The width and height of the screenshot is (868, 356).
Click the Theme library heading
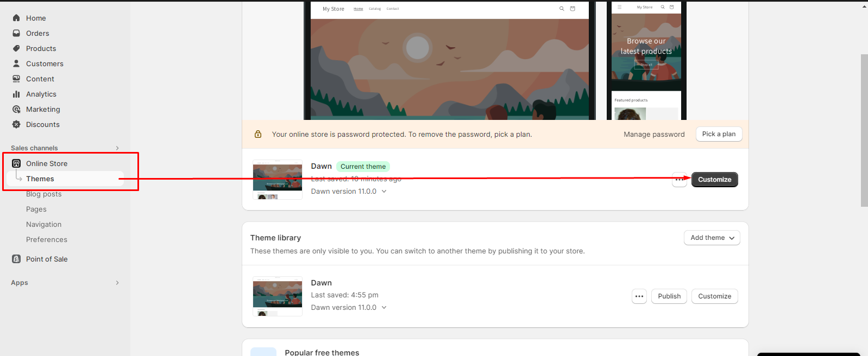click(x=275, y=238)
